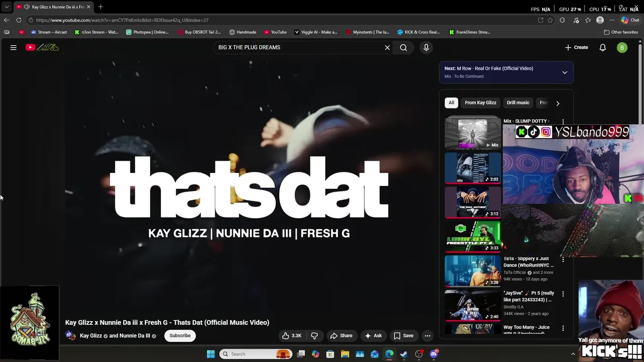Click the Windows taskbar search box
The width and height of the screenshot is (644, 362).
[256, 354]
